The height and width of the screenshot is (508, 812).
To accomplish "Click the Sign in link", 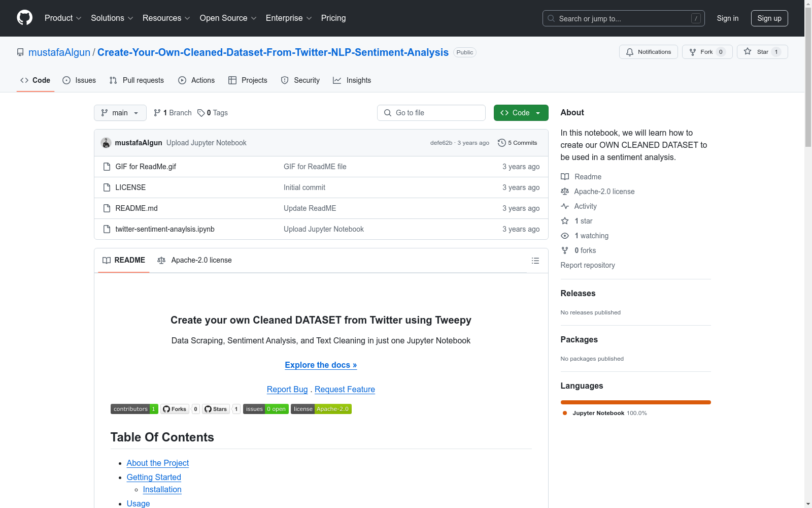I will (x=728, y=18).
